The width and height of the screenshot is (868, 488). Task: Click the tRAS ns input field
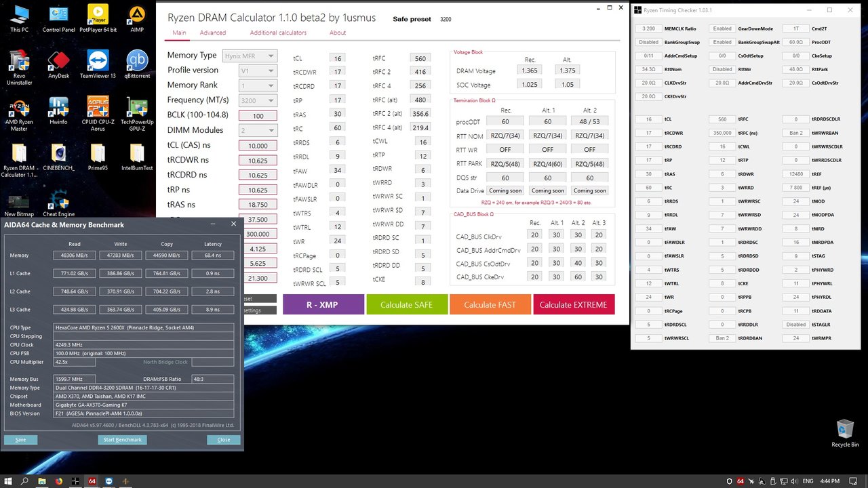258,205
